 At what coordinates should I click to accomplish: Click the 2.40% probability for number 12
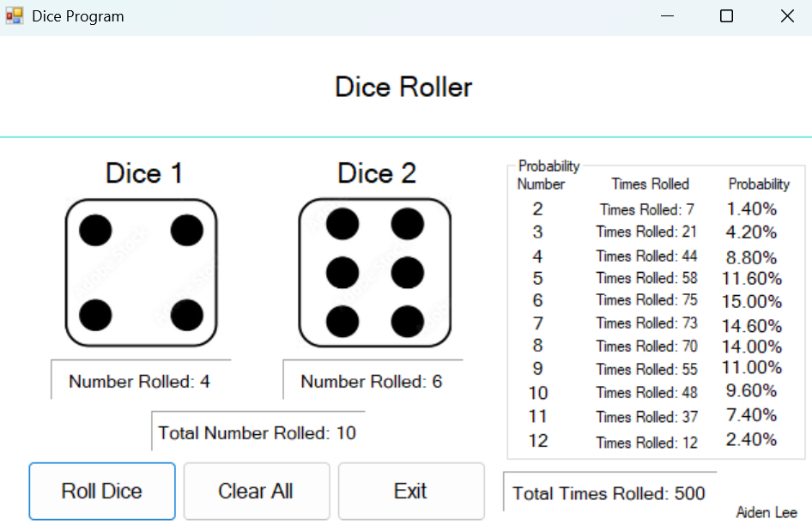(751, 440)
